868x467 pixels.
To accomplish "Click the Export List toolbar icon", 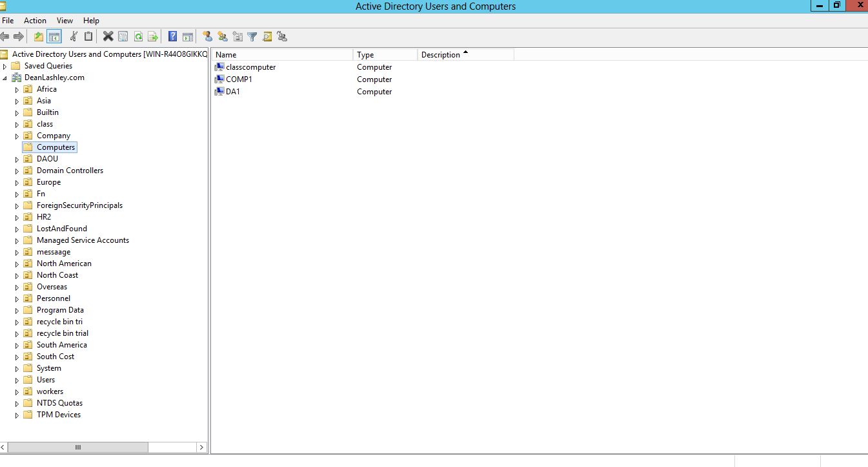I will tap(153, 37).
